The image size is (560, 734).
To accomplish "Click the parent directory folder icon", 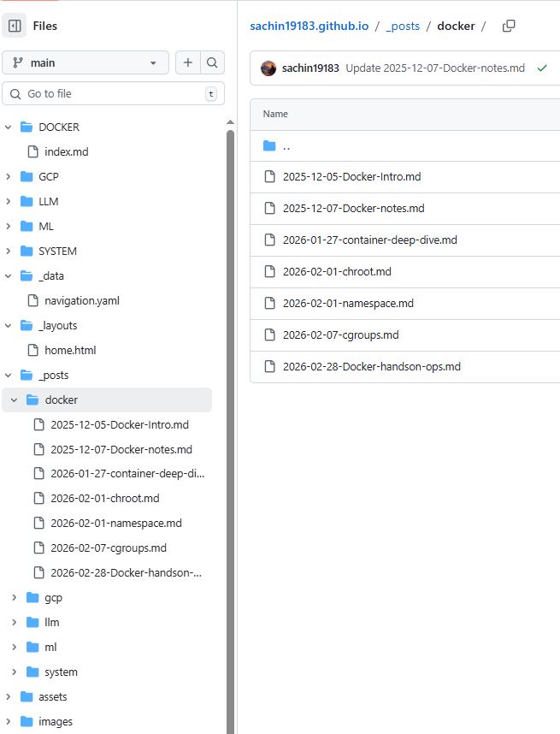I will [268, 145].
